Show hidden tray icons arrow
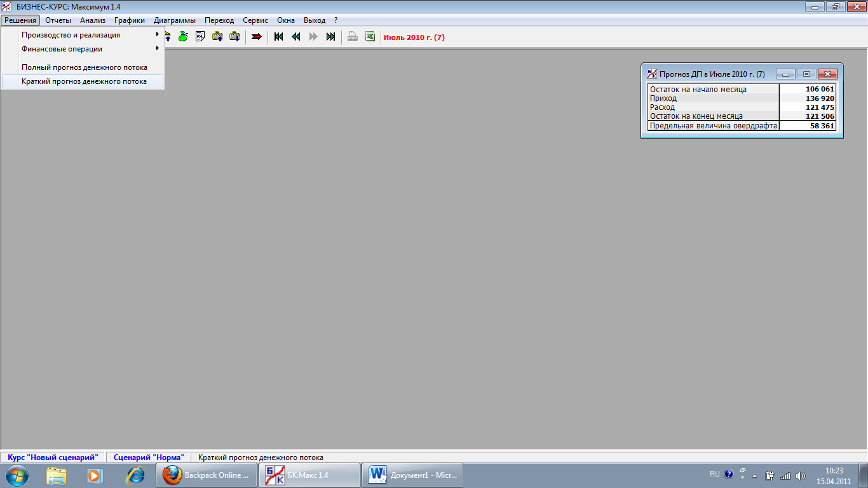This screenshot has height=488, width=868. pyautogui.click(x=755, y=475)
